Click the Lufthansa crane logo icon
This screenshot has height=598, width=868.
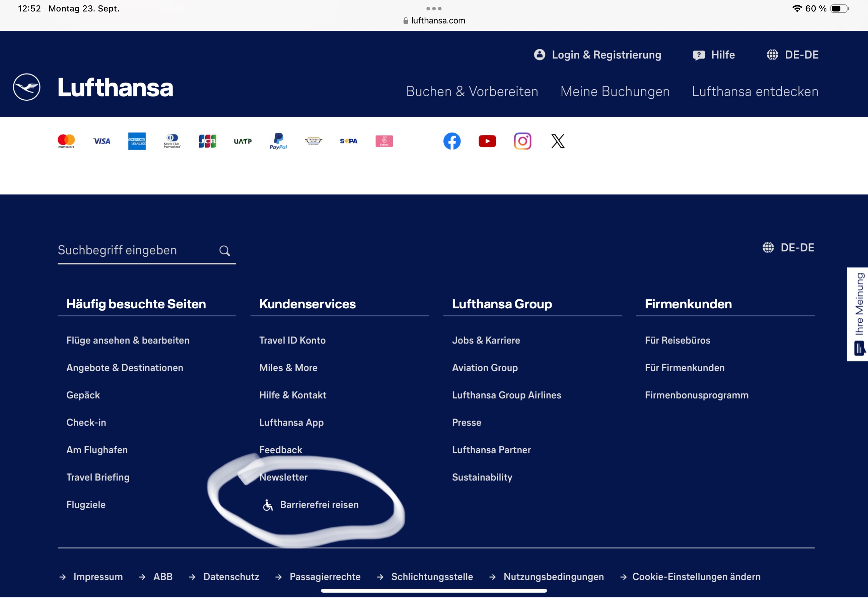click(x=27, y=87)
